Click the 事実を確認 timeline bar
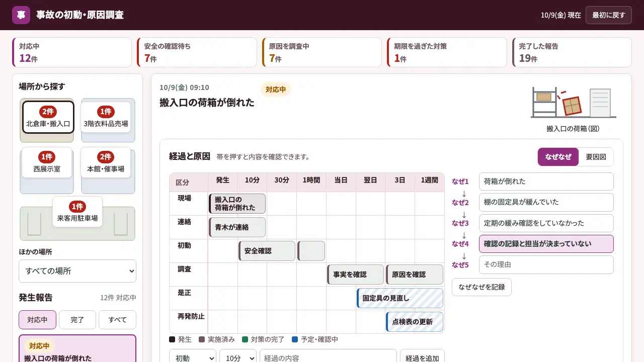The image size is (644, 362). coord(355,275)
